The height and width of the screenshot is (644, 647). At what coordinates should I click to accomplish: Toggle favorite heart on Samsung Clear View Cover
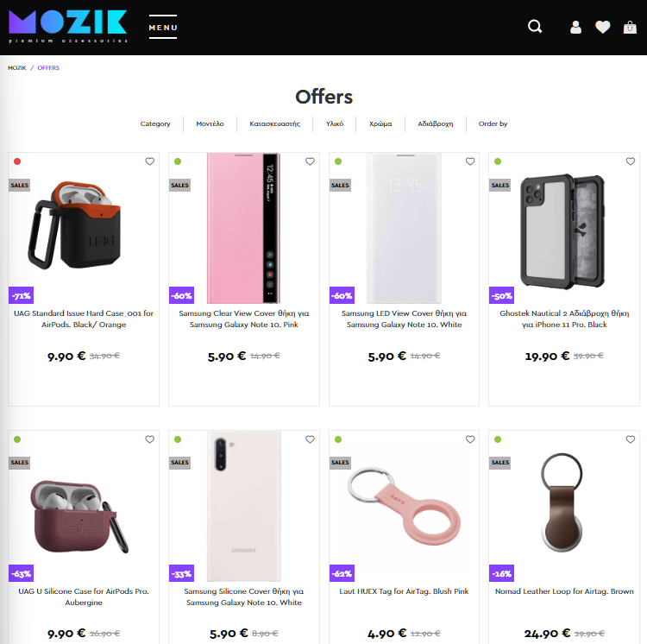(x=310, y=161)
